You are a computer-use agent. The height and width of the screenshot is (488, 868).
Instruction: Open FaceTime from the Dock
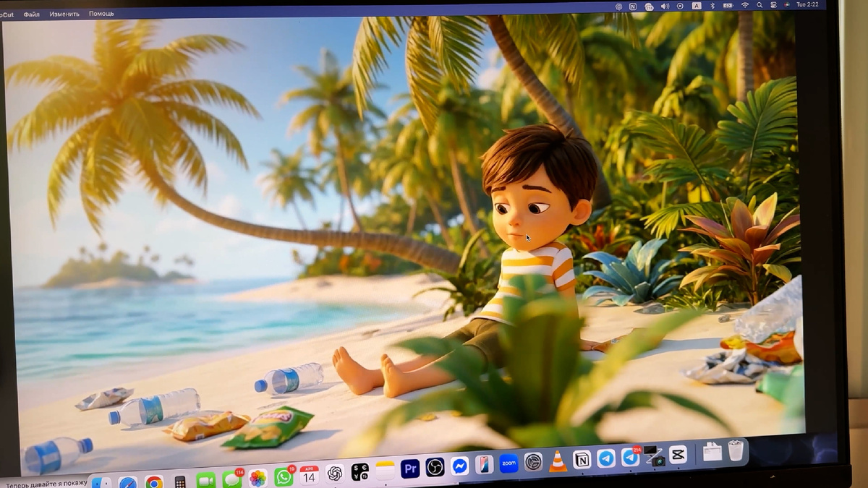point(206,480)
